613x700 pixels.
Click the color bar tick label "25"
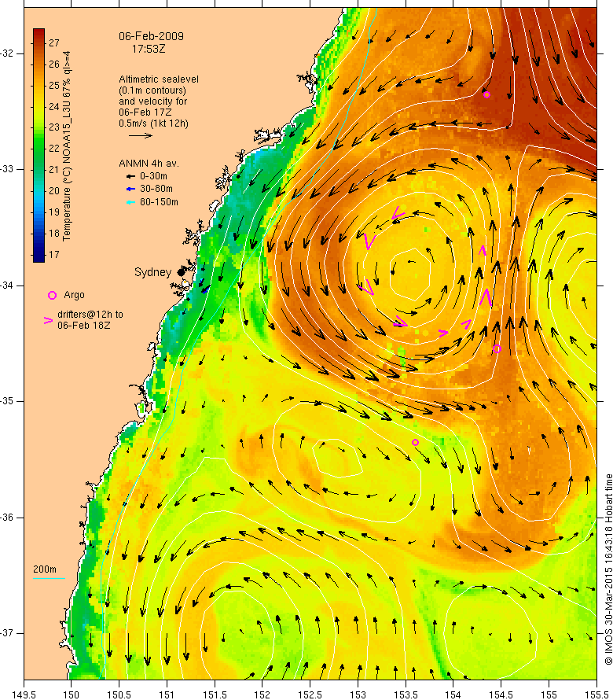tap(54, 85)
